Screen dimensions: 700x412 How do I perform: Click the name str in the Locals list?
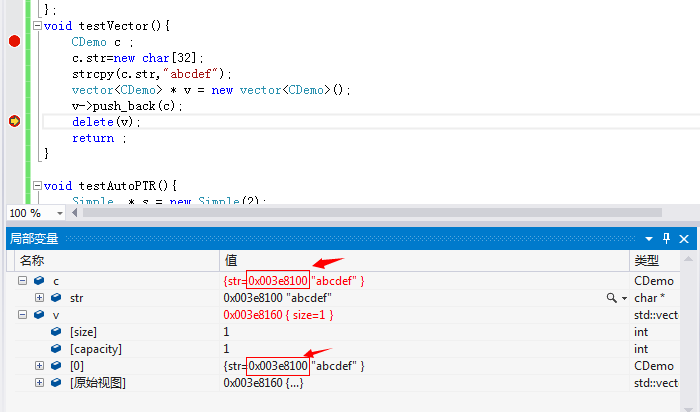tap(76, 298)
